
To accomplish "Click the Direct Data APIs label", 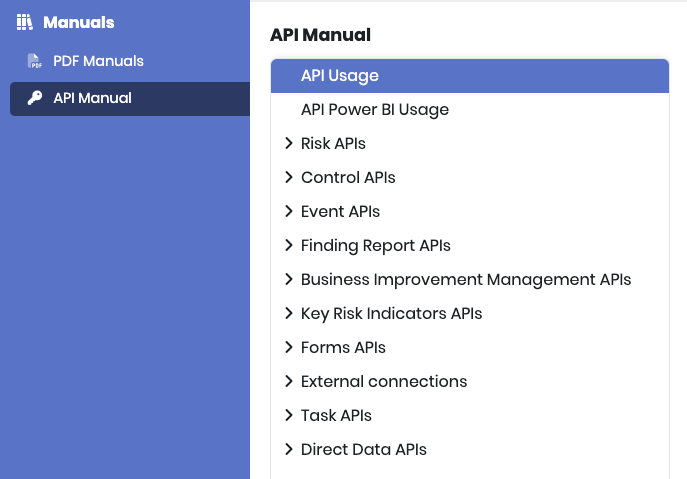I will tap(364, 450).
